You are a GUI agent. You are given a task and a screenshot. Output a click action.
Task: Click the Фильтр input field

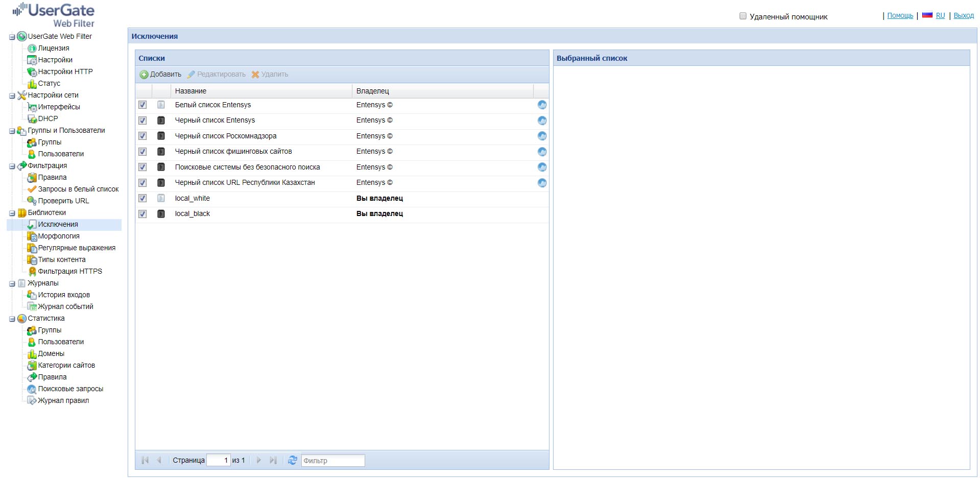click(333, 460)
